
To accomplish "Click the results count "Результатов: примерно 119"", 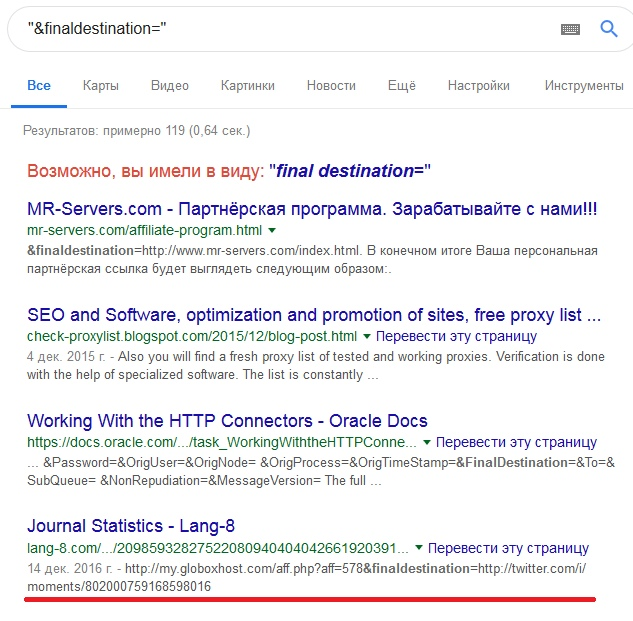I will [136, 131].
